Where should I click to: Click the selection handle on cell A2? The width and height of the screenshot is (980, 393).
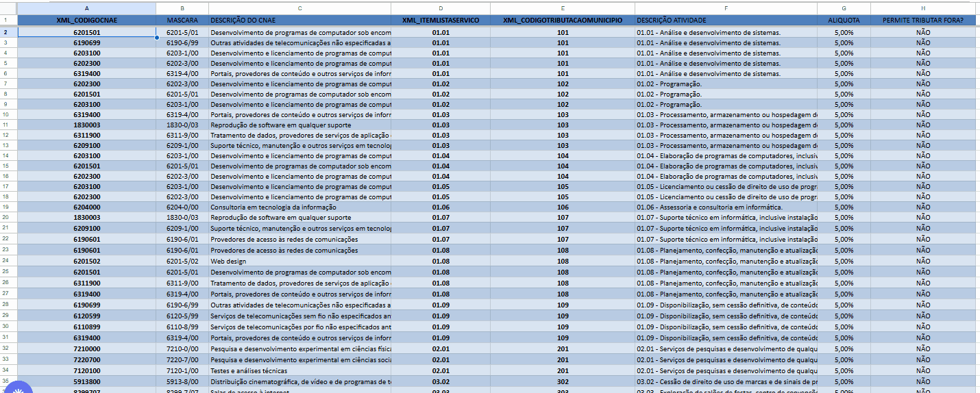point(156,37)
